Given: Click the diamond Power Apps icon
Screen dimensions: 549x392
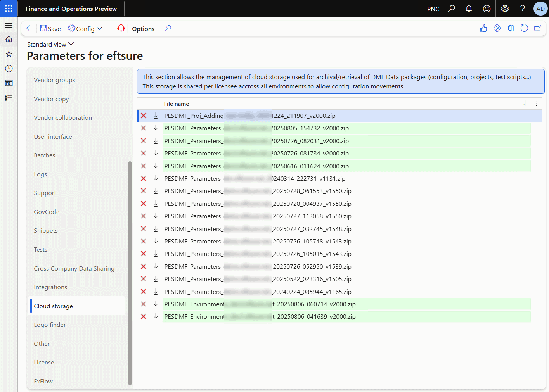Looking at the screenshot, I should 497,28.
